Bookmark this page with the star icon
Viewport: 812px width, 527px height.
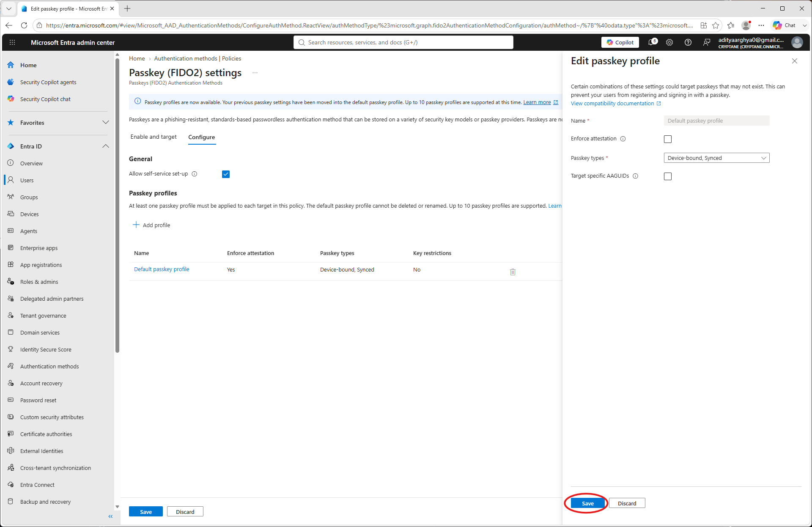(716, 25)
